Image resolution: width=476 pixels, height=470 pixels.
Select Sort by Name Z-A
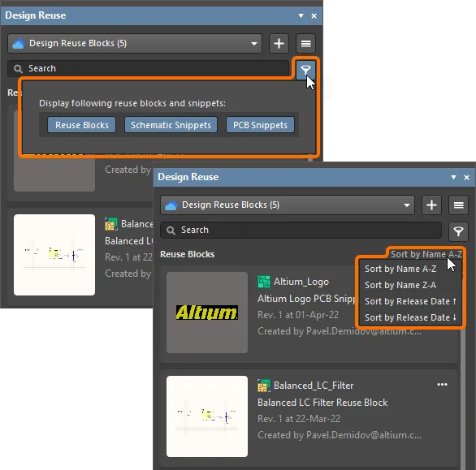(x=400, y=285)
